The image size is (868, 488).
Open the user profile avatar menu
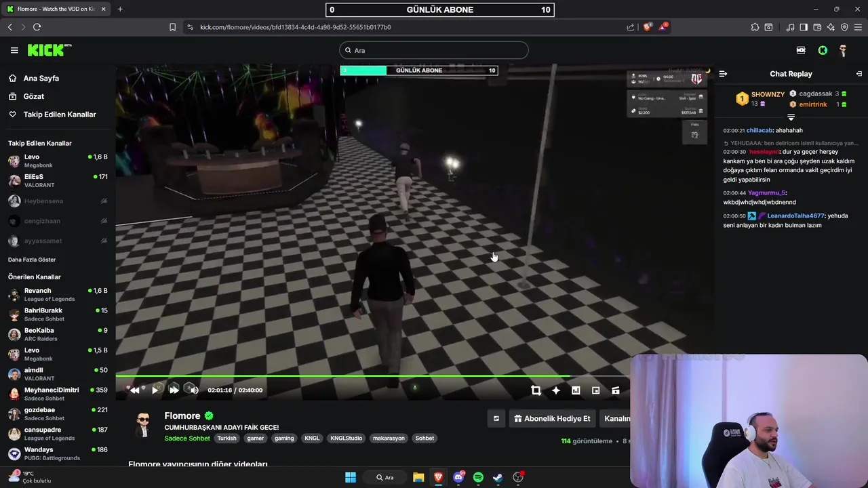click(843, 50)
